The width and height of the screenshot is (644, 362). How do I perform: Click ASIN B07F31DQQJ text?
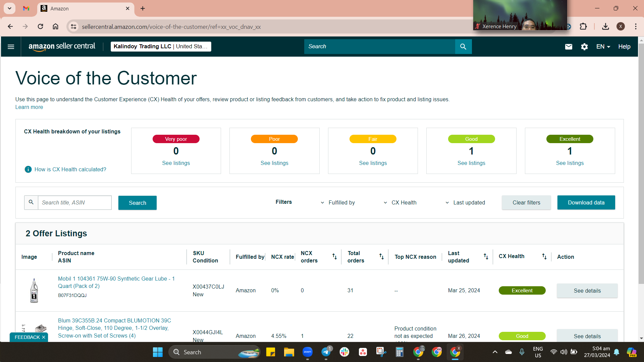[72, 295]
